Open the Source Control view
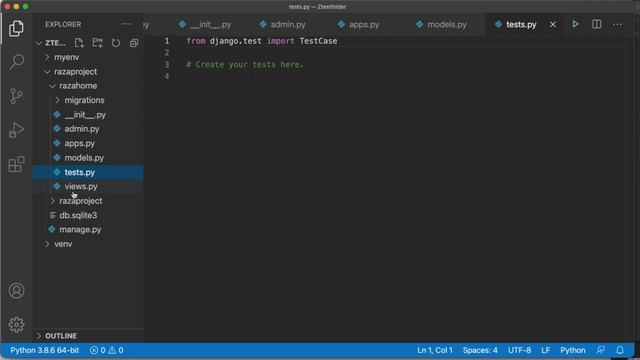 point(16,96)
